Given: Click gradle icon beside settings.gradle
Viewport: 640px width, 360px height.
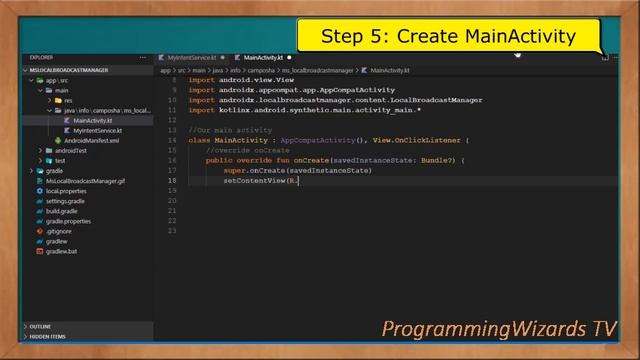Looking at the screenshot, I should [40, 201].
